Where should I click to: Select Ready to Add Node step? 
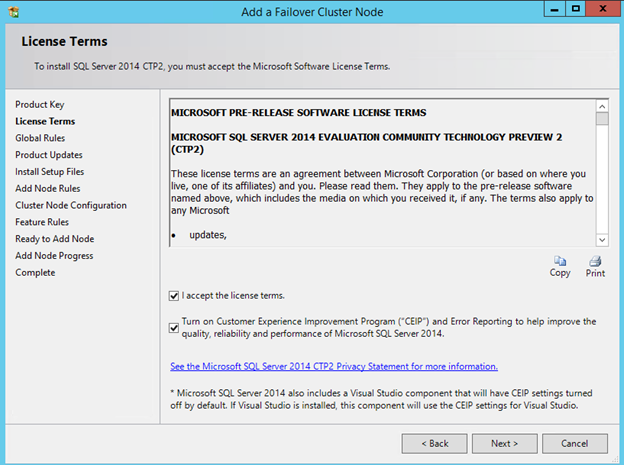click(55, 239)
